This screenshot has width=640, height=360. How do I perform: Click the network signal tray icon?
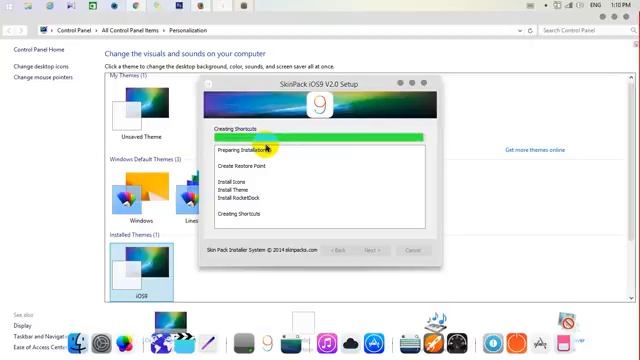[568, 5]
